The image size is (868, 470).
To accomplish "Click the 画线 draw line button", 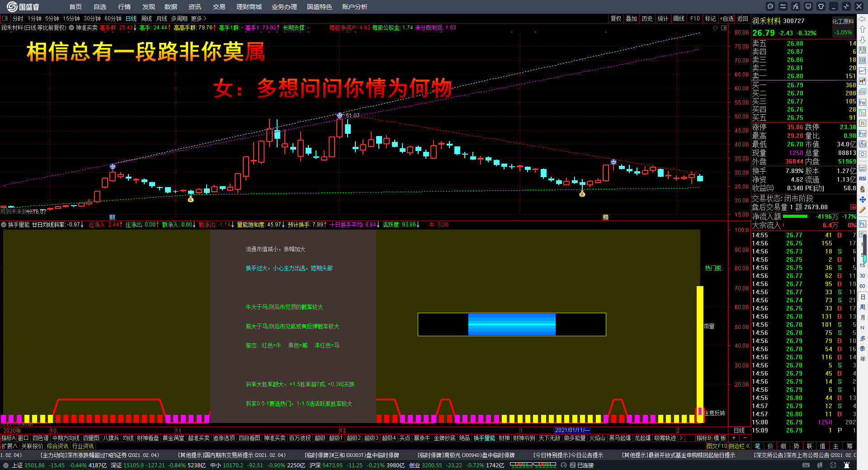I will [x=679, y=19].
